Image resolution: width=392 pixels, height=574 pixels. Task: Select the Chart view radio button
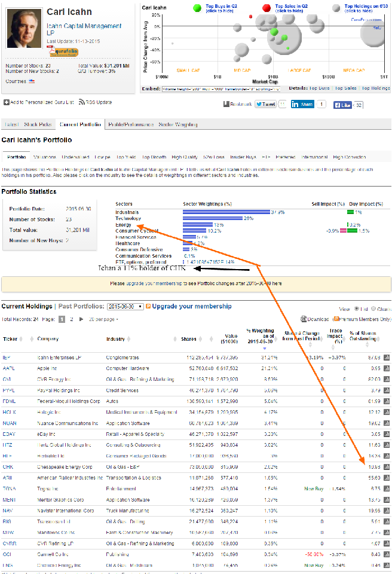tap(373, 309)
